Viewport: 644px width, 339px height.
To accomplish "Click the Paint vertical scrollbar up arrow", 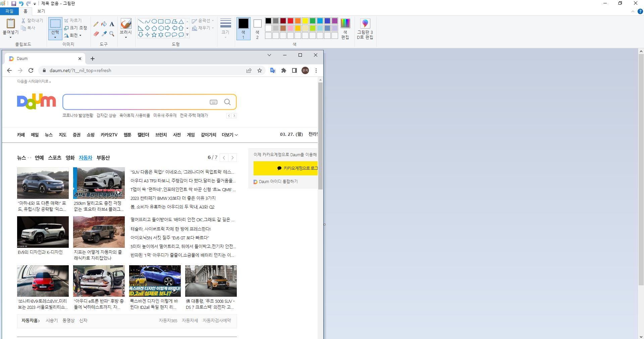I will coord(641,51).
